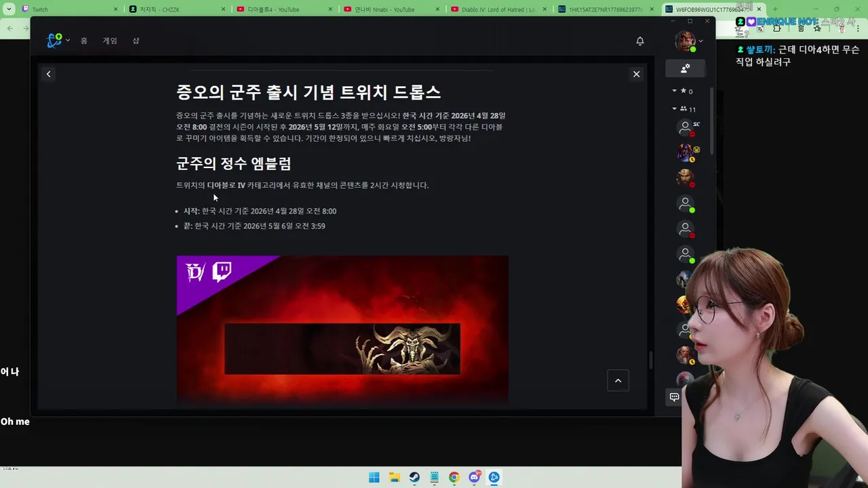Image resolution: width=868 pixels, height=488 pixels.
Task: Click the news panel vertical scrollbar thumb
Action: (651, 361)
